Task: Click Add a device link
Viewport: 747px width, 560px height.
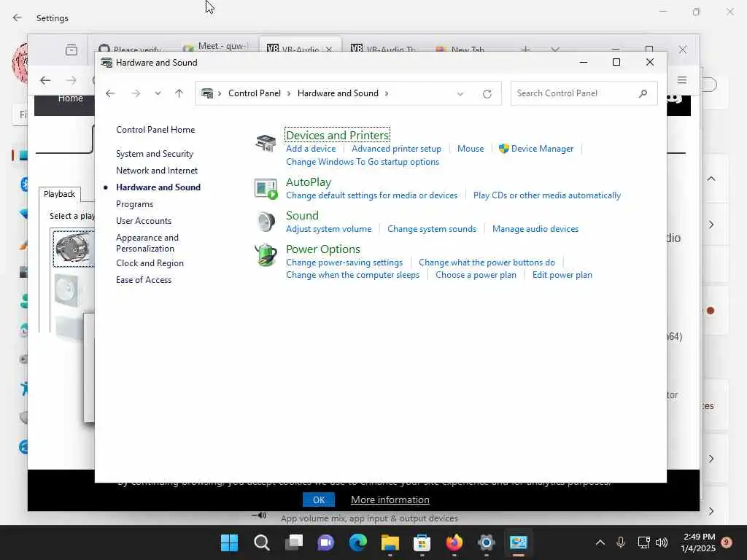Action: point(311,149)
